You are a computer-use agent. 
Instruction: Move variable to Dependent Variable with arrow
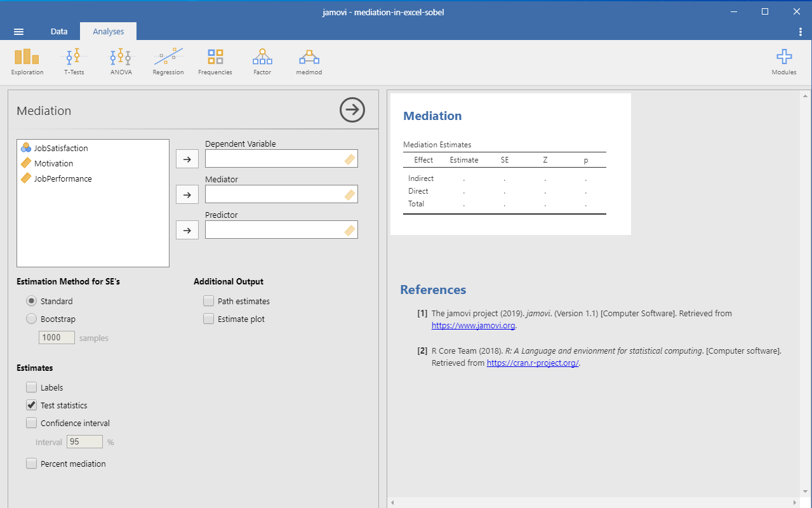click(187, 159)
